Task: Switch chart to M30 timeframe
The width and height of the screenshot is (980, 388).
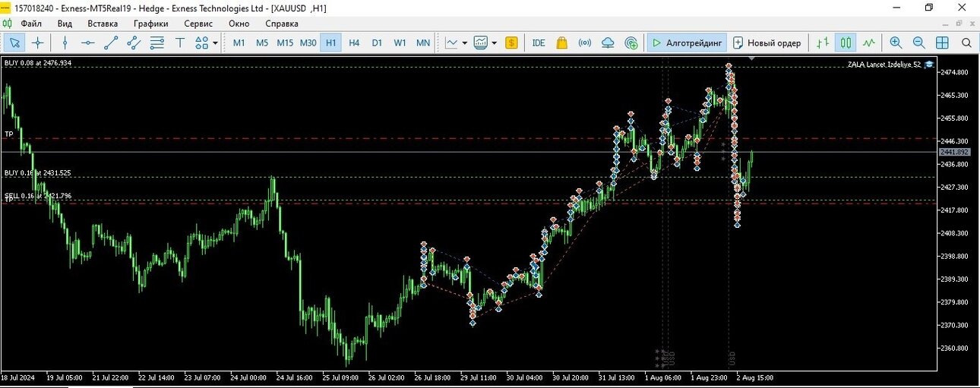Action: point(308,43)
